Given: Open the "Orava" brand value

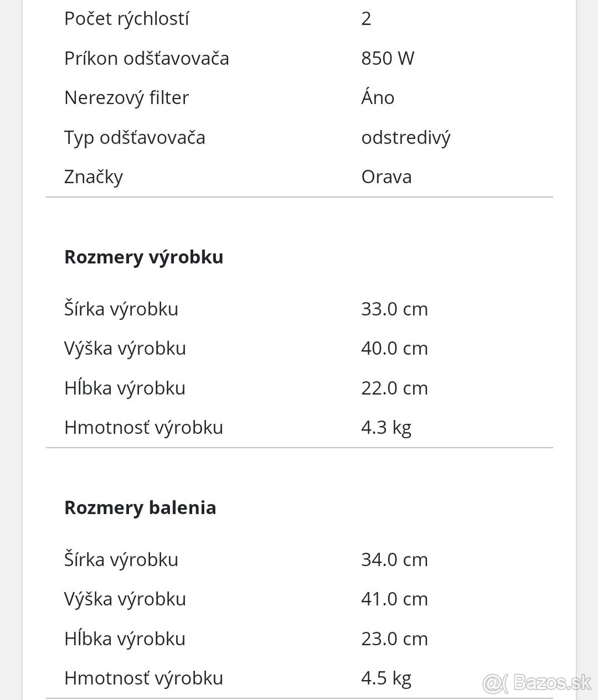Looking at the screenshot, I should (386, 177).
